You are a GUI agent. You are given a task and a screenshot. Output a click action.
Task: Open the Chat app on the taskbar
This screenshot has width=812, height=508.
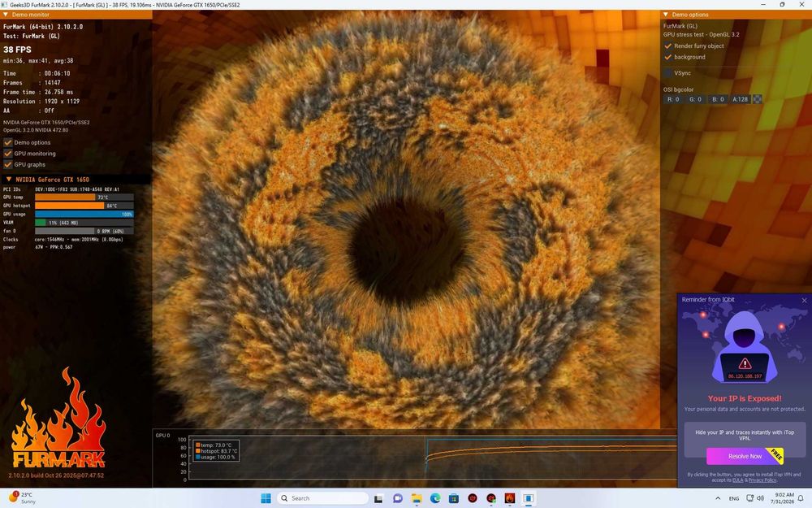[398, 498]
